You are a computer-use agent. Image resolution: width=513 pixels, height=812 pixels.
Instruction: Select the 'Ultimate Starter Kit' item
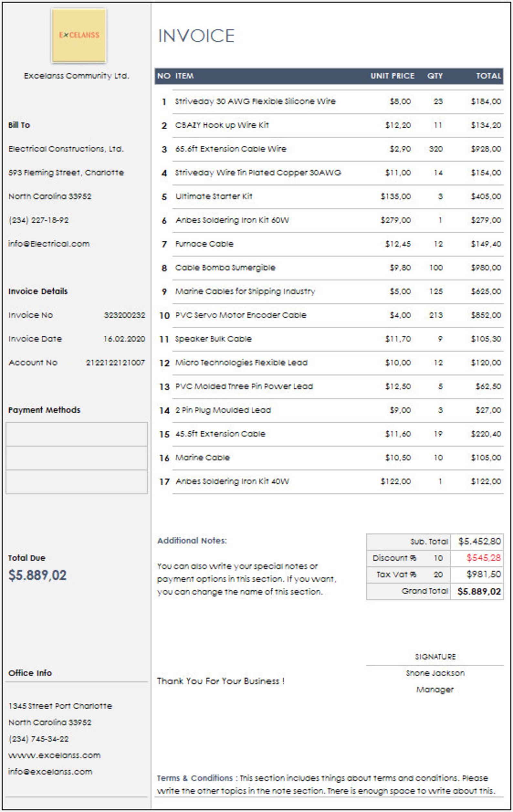214,196
